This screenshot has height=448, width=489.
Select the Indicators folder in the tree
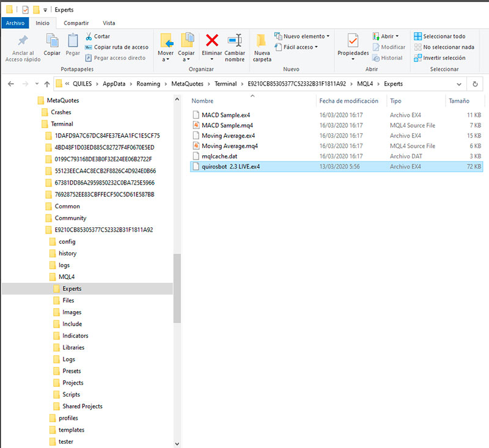pos(75,336)
